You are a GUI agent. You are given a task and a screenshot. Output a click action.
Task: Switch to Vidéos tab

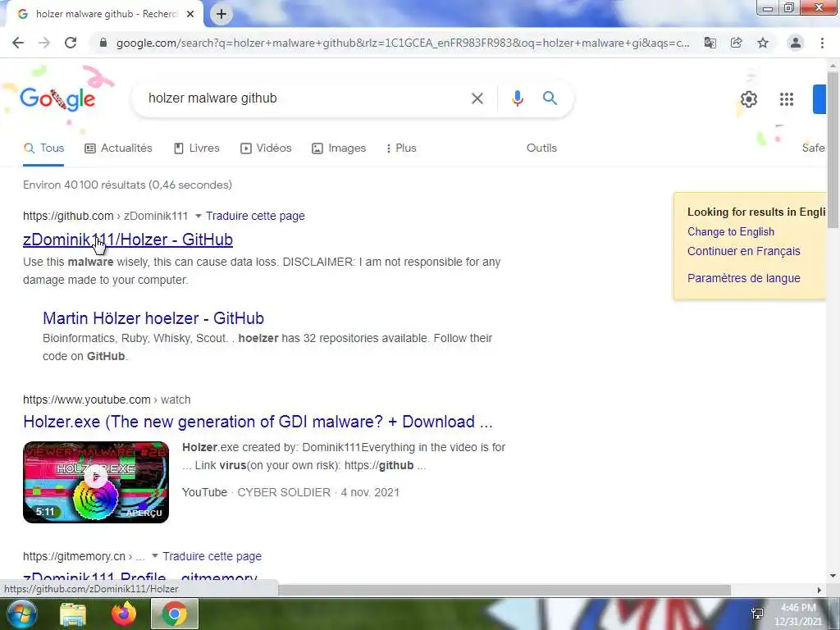266,148
